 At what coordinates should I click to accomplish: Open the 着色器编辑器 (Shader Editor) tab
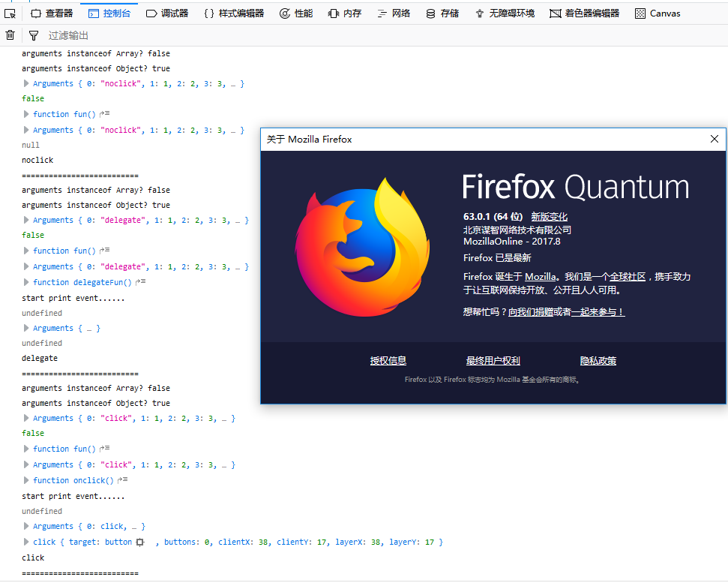(x=585, y=14)
